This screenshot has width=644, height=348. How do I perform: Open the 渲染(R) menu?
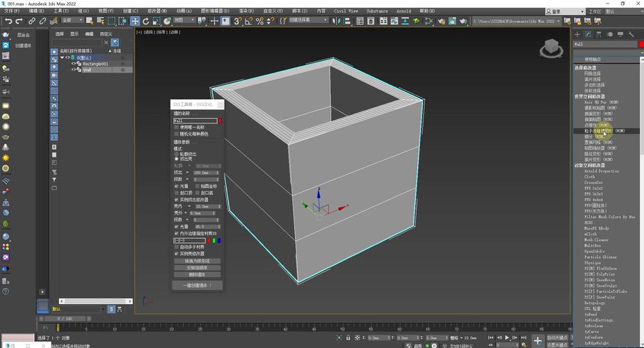coord(246,10)
